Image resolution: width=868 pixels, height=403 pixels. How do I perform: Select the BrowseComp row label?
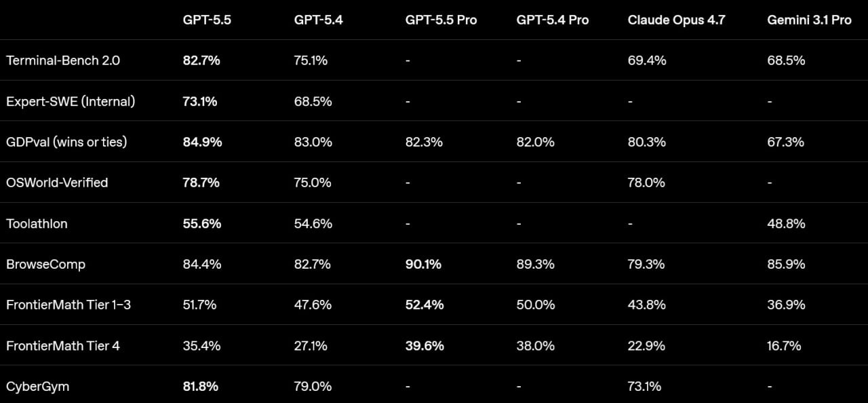pyautogui.click(x=45, y=264)
